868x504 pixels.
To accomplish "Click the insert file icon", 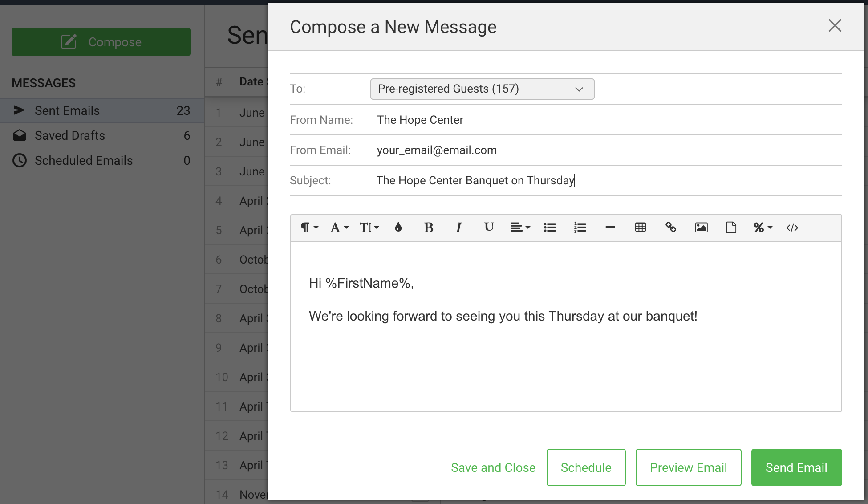I will (731, 228).
